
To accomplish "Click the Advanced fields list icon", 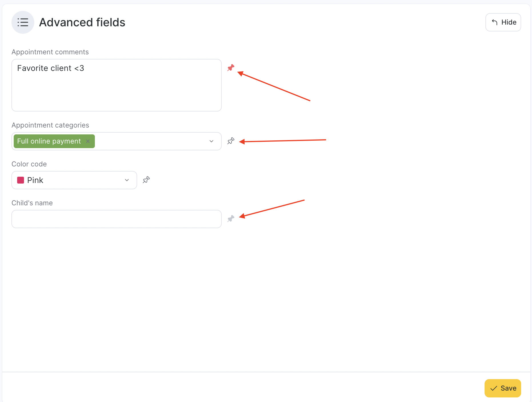I will click(x=23, y=22).
